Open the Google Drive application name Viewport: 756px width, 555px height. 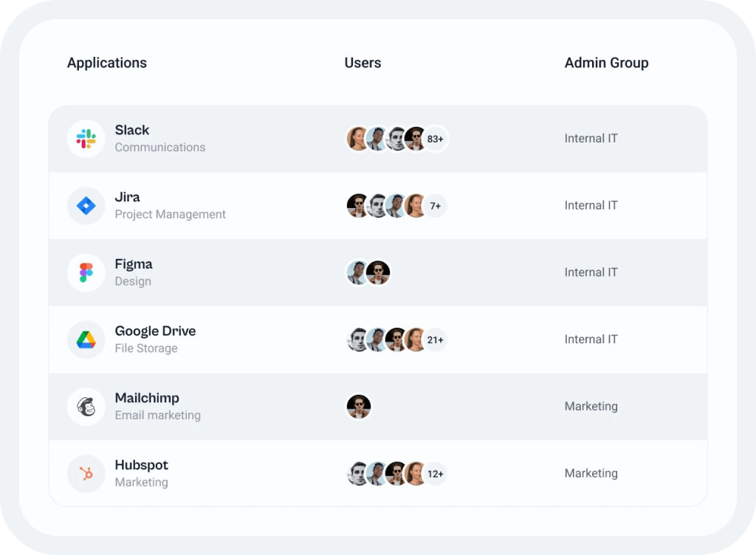pyautogui.click(x=155, y=331)
